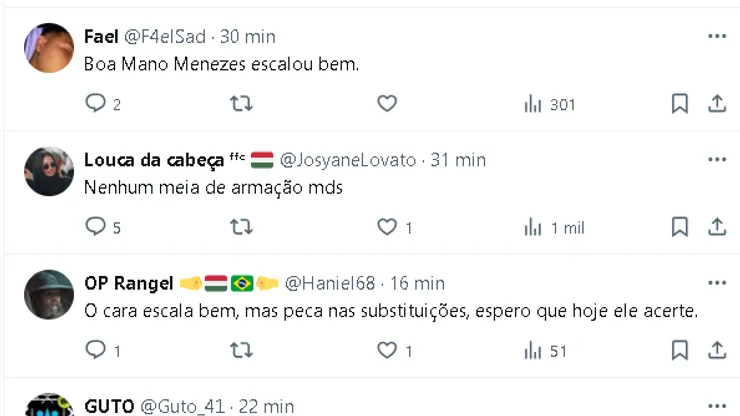Reply to OP Rangel's tweet
Image resolution: width=740 pixels, height=416 pixels.
point(96,350)
